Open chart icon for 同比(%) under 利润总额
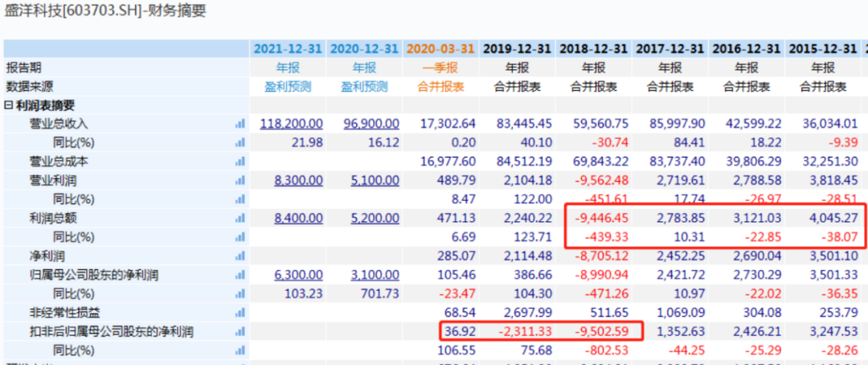 [x=240, y=238]
